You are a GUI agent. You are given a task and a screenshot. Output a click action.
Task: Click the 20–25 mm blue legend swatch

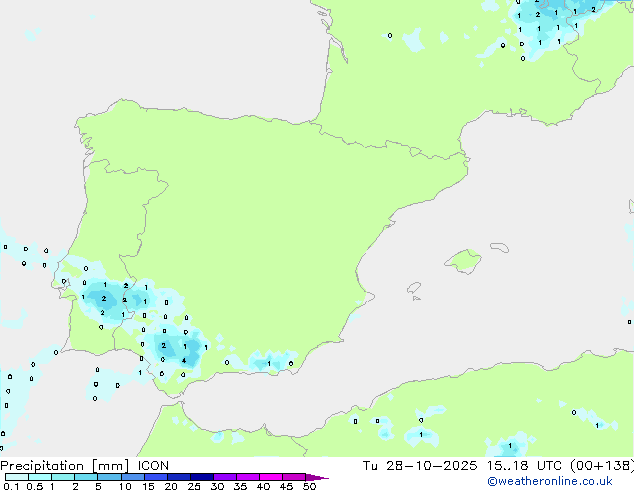179,477
